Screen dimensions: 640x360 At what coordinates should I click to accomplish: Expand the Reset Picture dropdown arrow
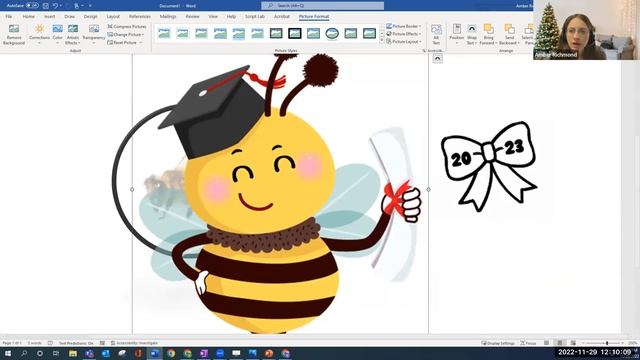[141, 42]
